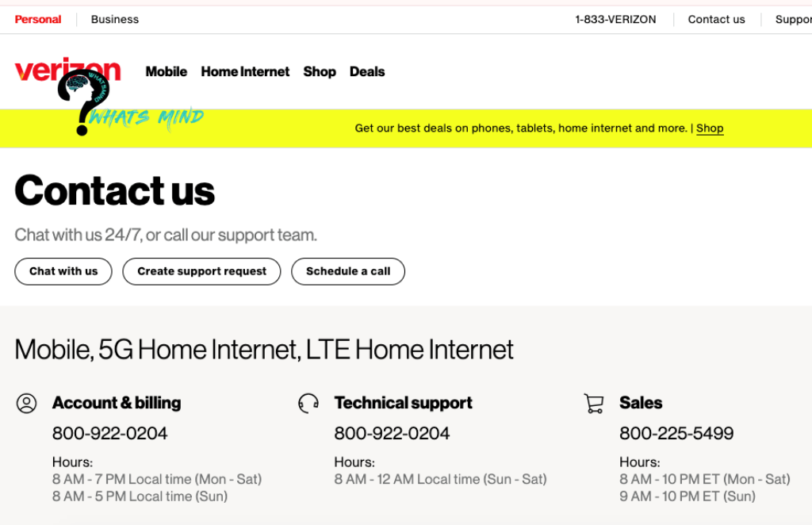Click the 1-833-VERIZON link
The image size is (812, 525).
pyautogui.click(x=615, y=19)
